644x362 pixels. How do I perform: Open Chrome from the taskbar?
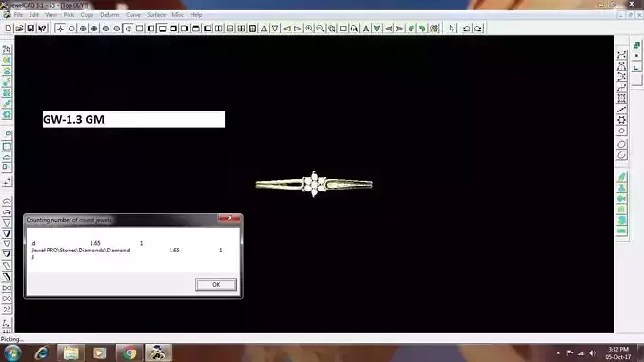[130, 353]
